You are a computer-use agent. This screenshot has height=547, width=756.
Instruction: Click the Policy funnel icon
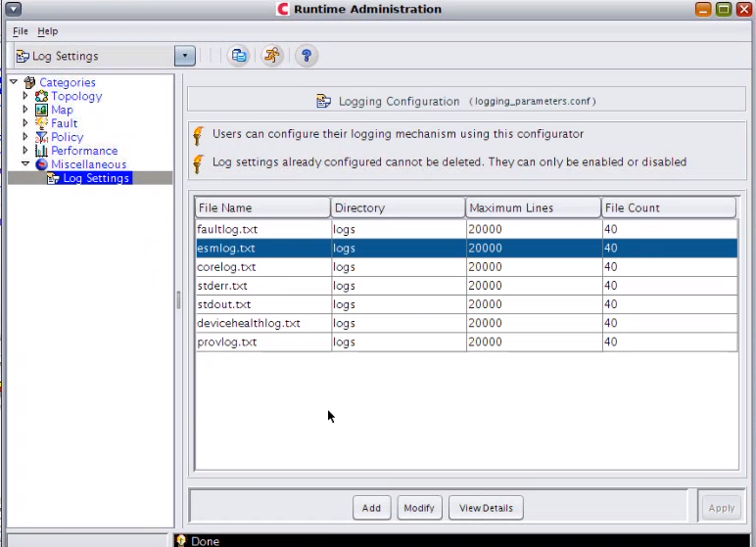pyautogui.click(x=41, y=137)
